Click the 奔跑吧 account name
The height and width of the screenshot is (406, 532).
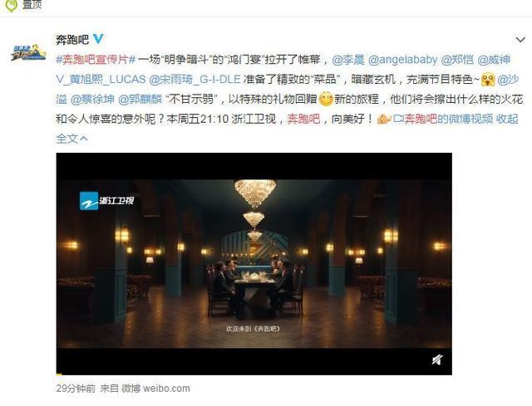click(72, 40)
